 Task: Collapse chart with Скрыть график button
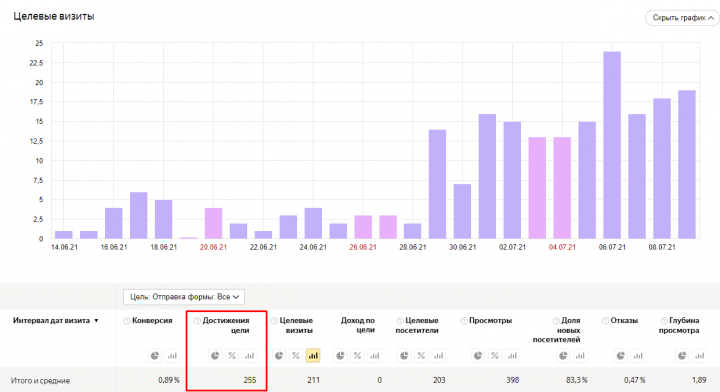click(682, 18)
